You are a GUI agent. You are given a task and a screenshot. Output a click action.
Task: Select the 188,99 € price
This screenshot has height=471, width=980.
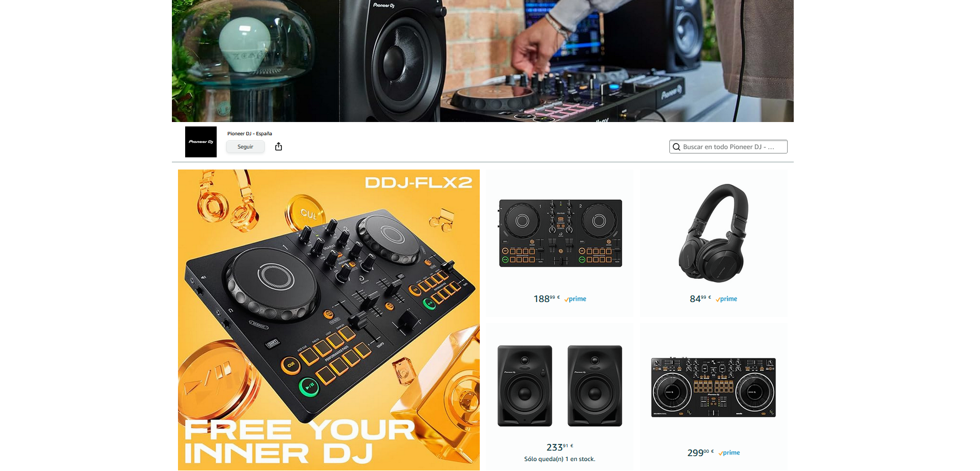[547, 299]
